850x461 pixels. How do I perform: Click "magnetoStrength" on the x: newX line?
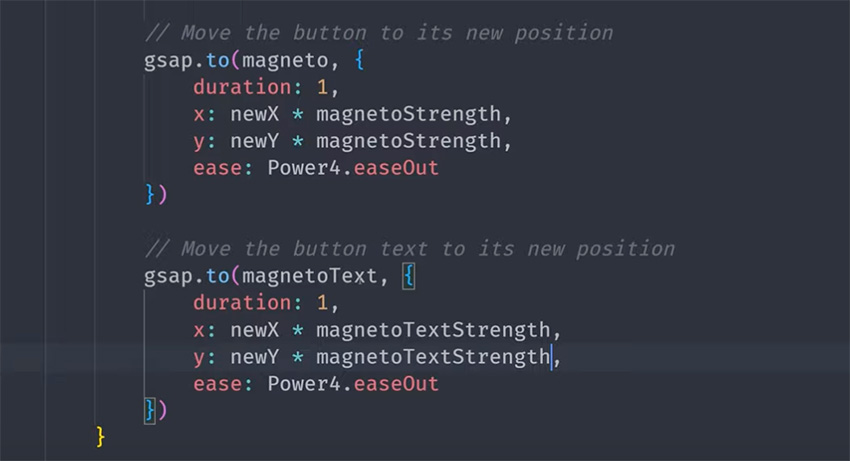tap(407, 114)
